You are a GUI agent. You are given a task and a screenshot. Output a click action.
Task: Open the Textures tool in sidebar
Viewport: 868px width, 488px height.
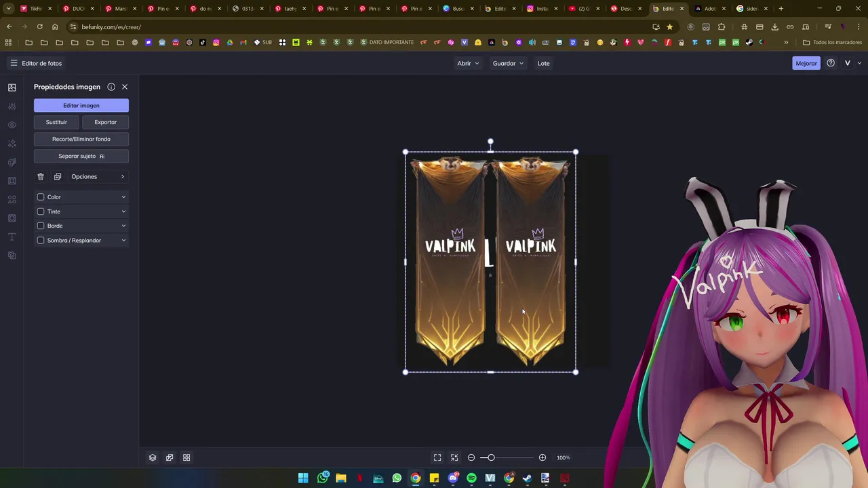click(12, 218)
